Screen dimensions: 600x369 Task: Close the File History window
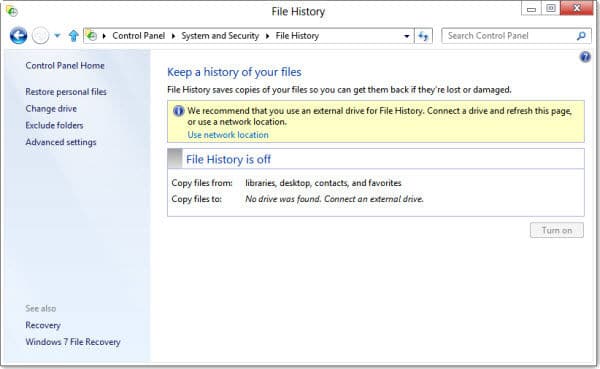click(x=577, y=8)
